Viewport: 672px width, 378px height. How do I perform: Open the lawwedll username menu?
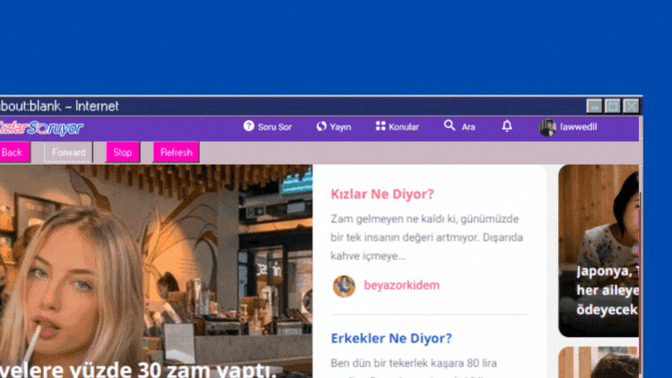coord(579,127)
